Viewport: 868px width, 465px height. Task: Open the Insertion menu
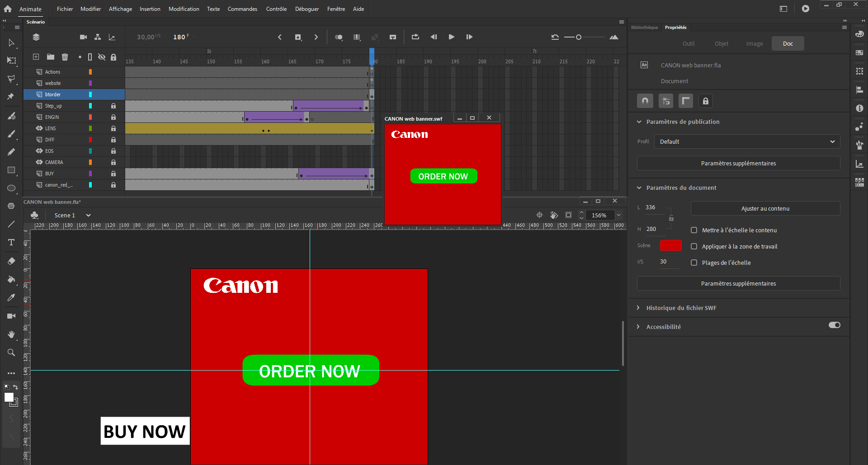pyautogui.click(x=150, y=9)
